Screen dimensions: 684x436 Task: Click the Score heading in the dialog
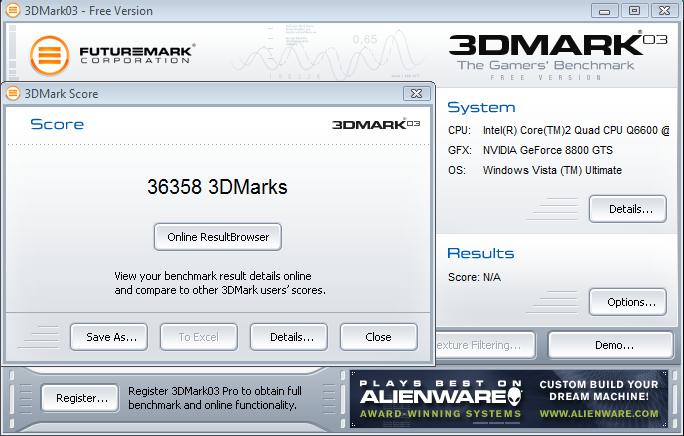click(x=57, y=124)
